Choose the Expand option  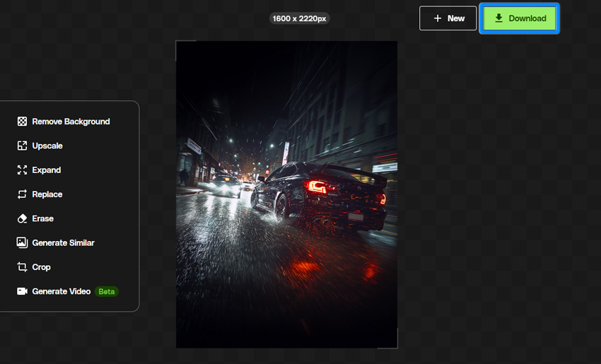pyautogui.click(x=47, y=170)
